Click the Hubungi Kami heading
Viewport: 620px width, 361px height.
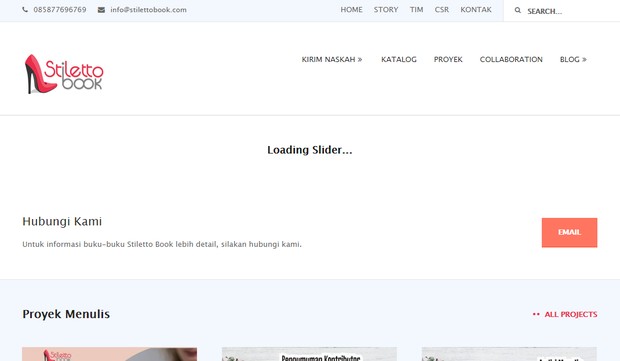point(62,221)
